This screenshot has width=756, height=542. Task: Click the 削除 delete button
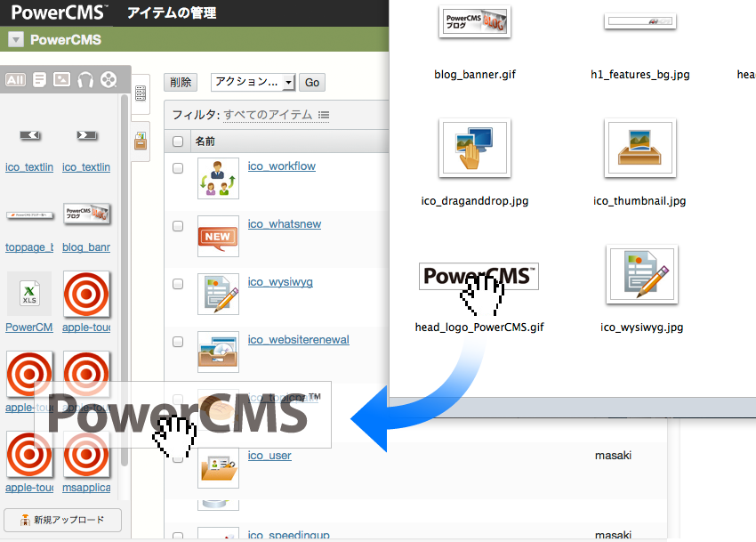pos(181,82)
